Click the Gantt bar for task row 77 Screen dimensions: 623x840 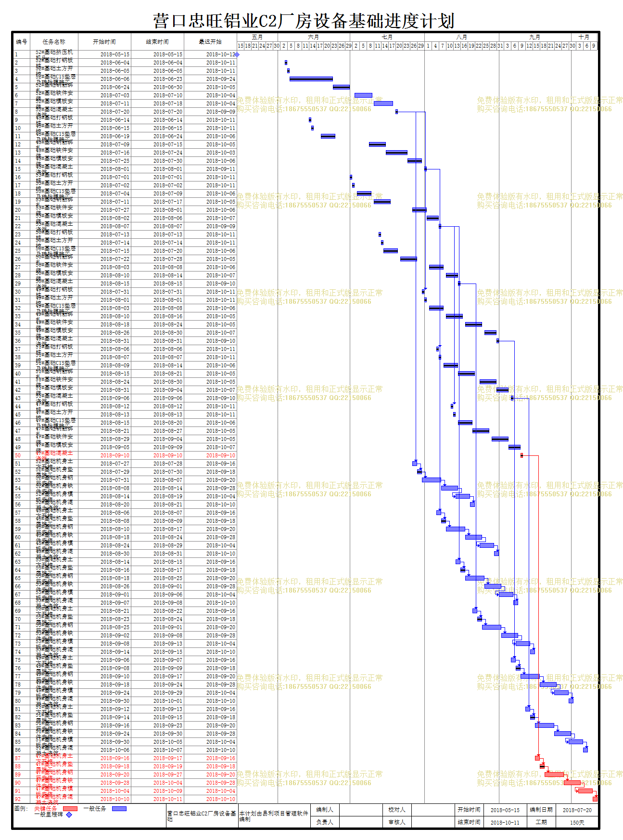(x=530, y=676)
